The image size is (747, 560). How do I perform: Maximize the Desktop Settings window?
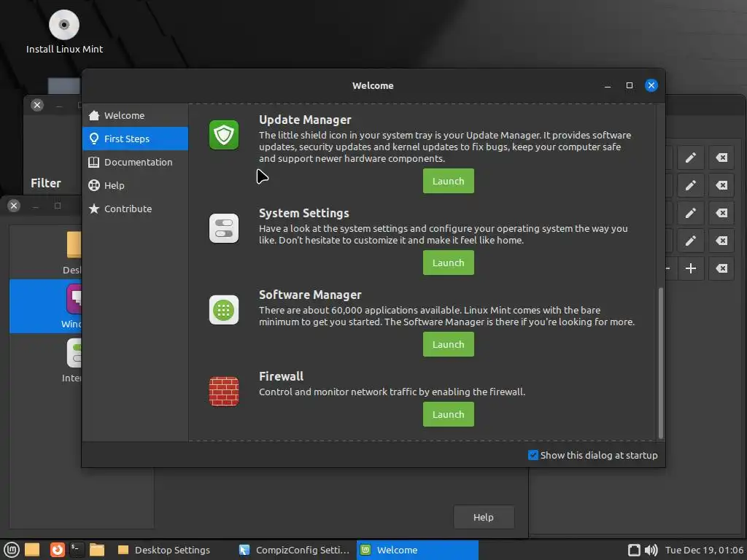click(x=58, y=206)
